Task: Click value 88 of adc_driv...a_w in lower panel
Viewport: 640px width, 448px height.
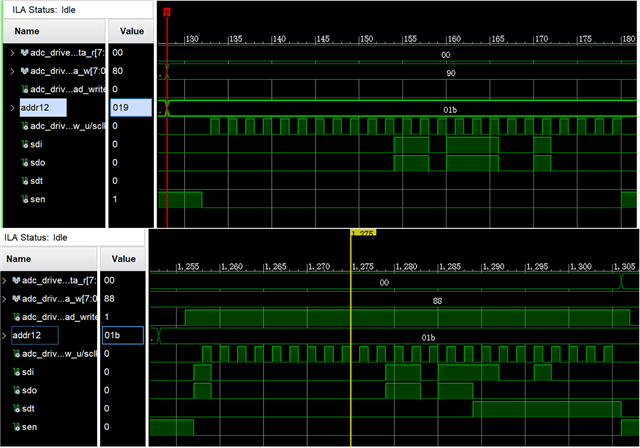Action: click(x=109, y=299)
